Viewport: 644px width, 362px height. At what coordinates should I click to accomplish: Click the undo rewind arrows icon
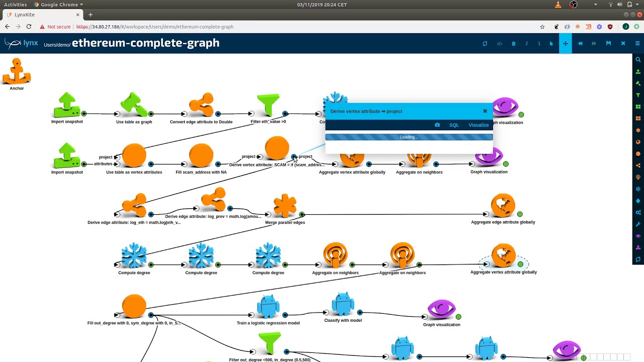point(580,44)
